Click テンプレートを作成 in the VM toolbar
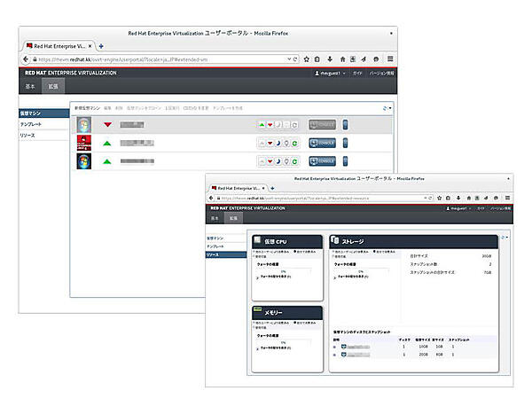The image size is (532, 414). tap(228, 108)
